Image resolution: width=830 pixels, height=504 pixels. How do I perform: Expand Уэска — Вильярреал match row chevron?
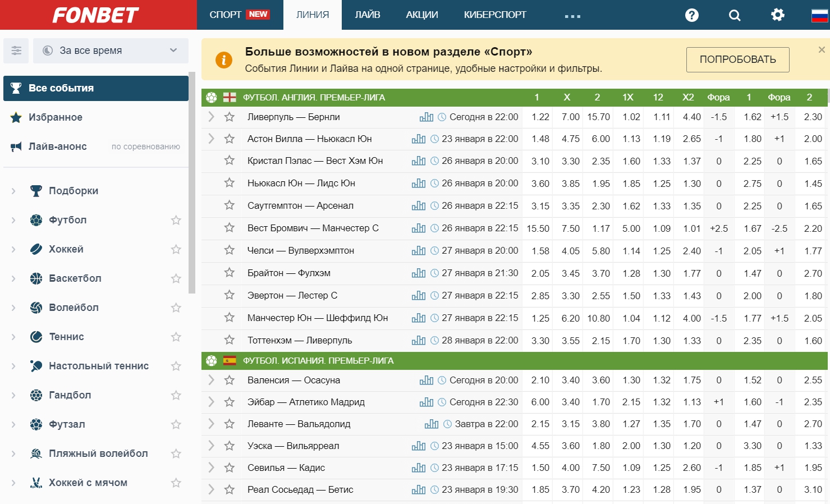pyautogui.click(x=211, y=446)
